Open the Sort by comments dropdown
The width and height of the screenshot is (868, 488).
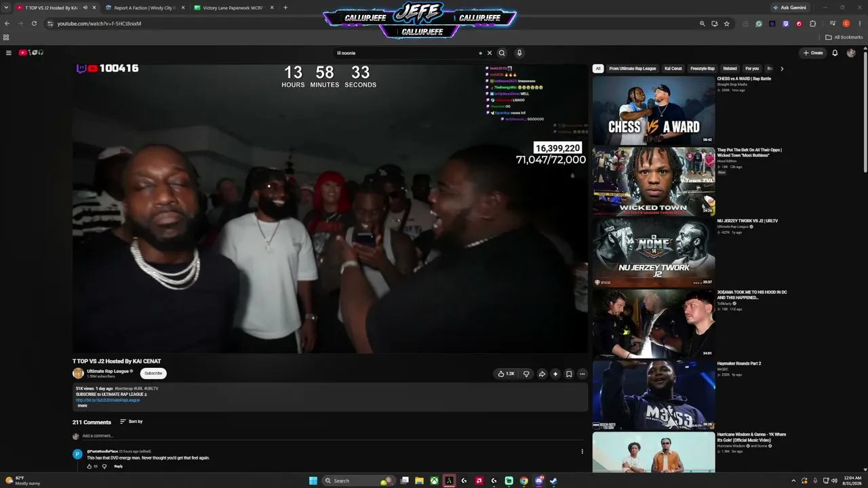coord(132,422)
